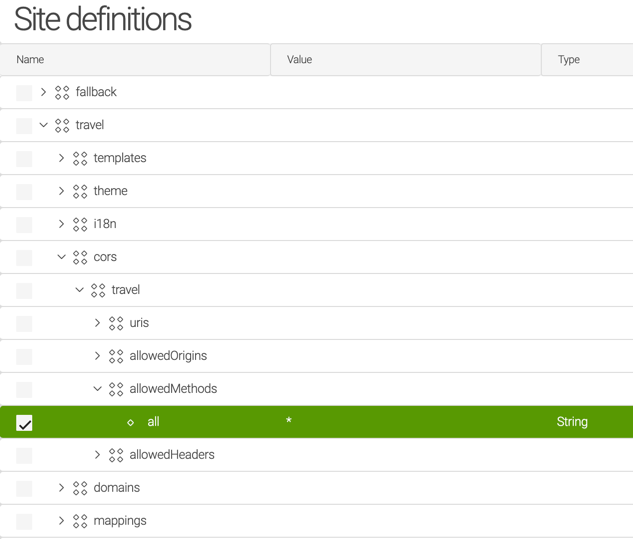This screenshot has width=633, height=539.
Task: Select the domains tree item label
Action: point(116,488)
